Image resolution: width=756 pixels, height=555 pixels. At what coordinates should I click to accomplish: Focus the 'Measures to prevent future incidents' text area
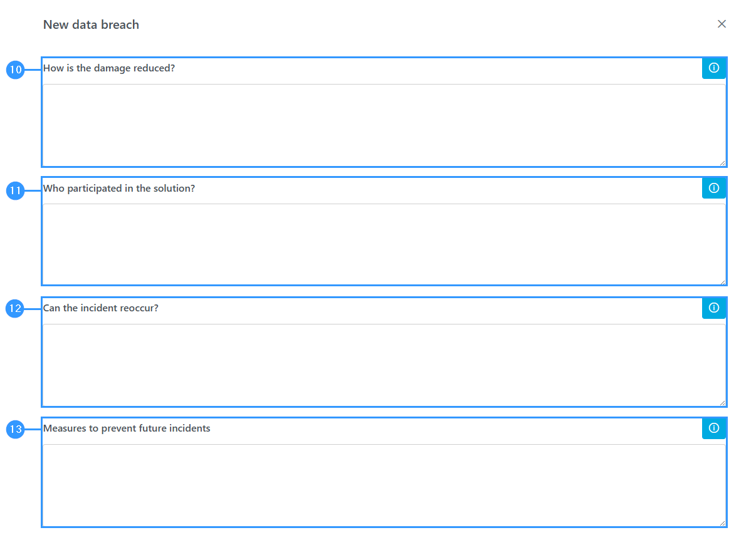[384, 485]
